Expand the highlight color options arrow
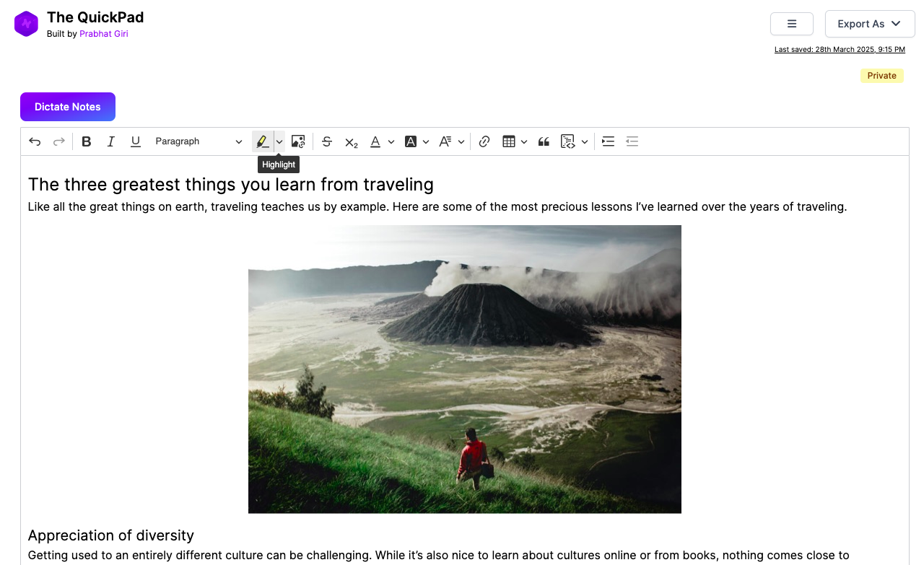The width and height of the screenshot is (924, 565). pyautogui.click(x=279, y=141)
